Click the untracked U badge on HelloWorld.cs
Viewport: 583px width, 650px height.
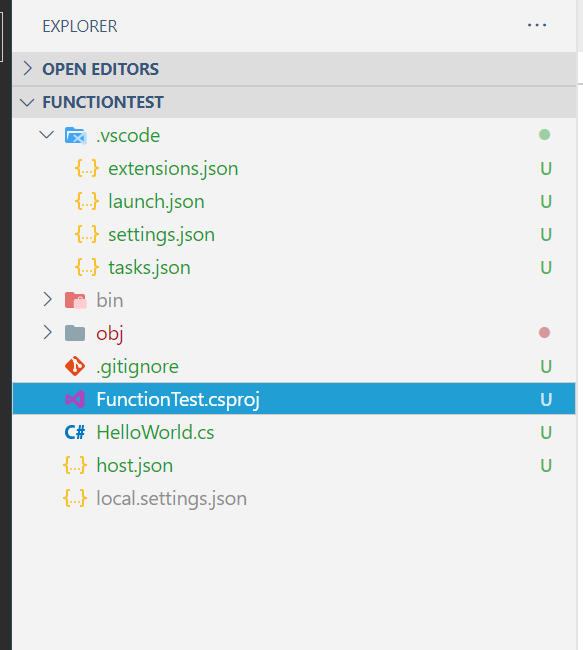click(x=546, y=432)
